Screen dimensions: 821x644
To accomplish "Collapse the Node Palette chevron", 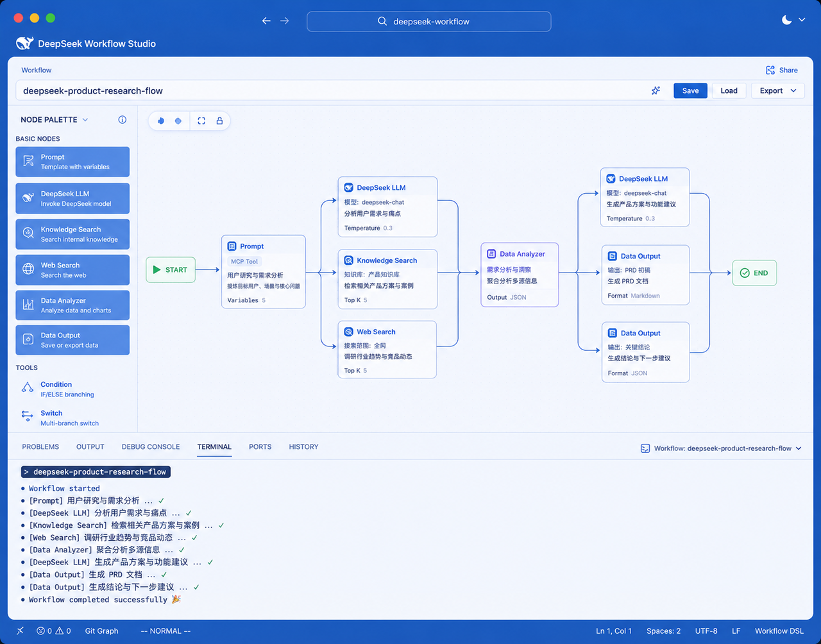I will [85, 120].
